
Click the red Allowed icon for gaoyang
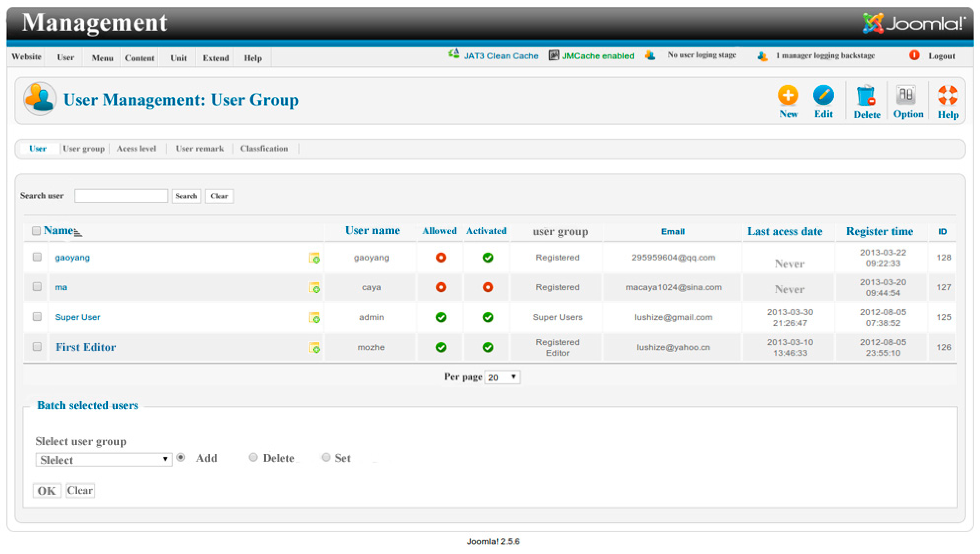441,258
